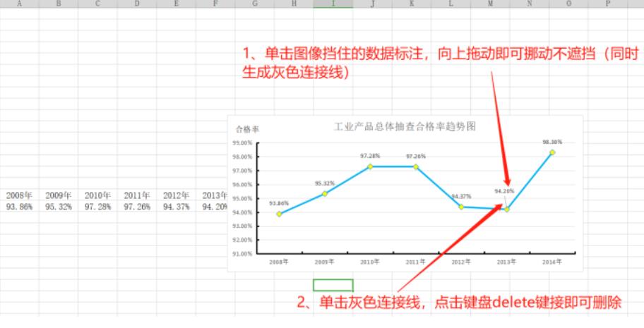Select the worksheet cell with value 93.86%

click(19, 207)
